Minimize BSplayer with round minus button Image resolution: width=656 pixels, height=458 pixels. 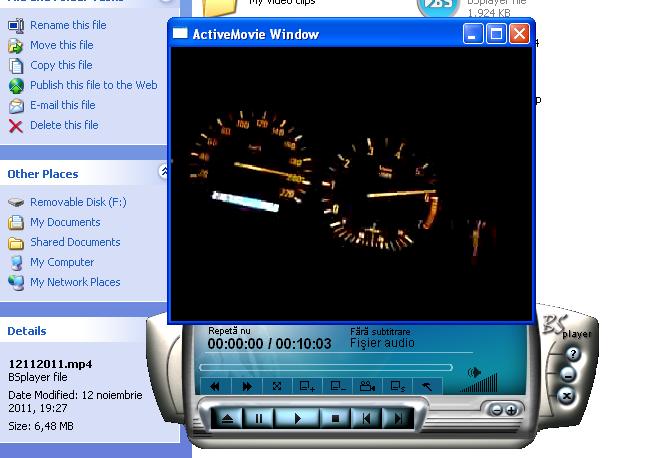click(x=568, y=374)
